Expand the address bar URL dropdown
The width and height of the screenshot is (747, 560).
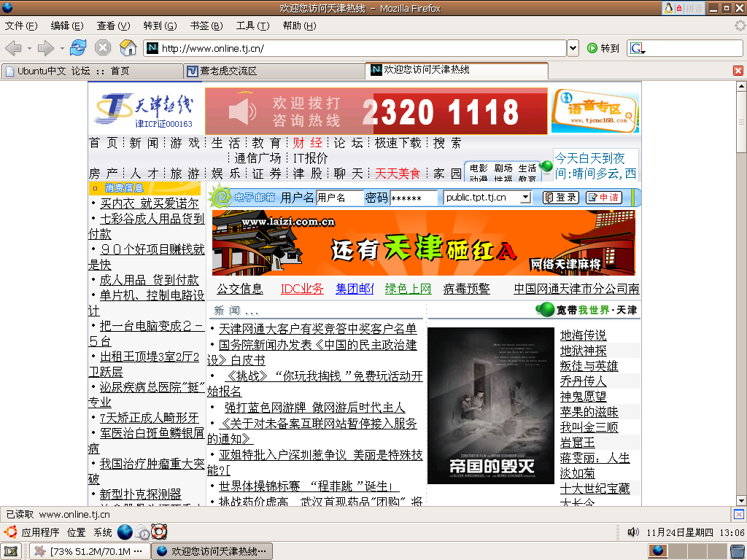pos(573,48)
